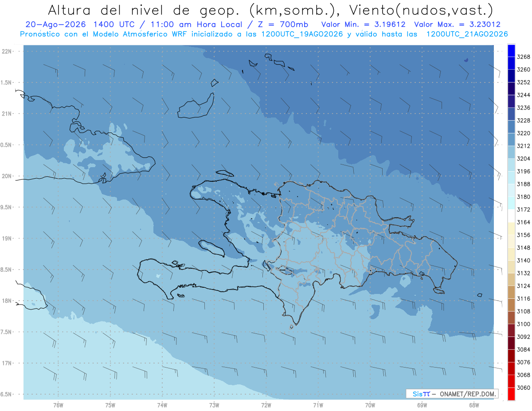Pick the bright blue swatch above 3268
Screen dimensions: 532x411
point(511,50)
